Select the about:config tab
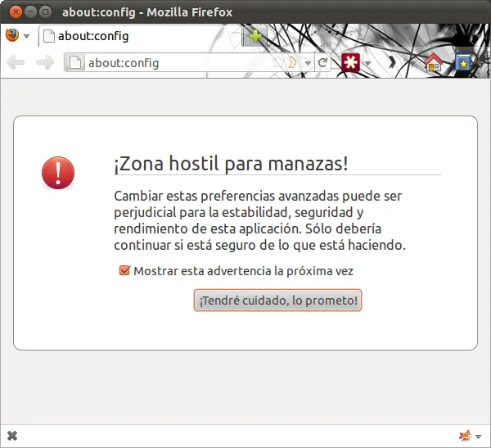This screenshot has width=491, height=448. (140, 36)
